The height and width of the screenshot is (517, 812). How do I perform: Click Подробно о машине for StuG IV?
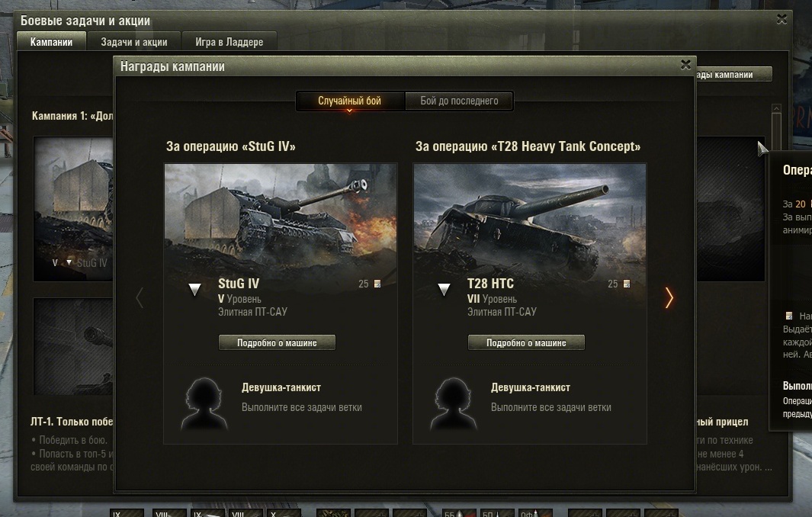[x=277, y=342]
